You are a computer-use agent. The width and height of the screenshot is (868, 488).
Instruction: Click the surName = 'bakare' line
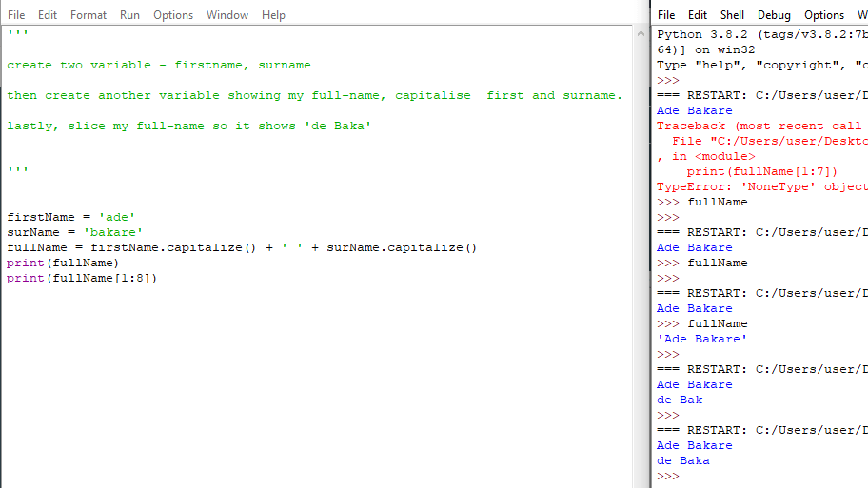(x=75, y=232)
